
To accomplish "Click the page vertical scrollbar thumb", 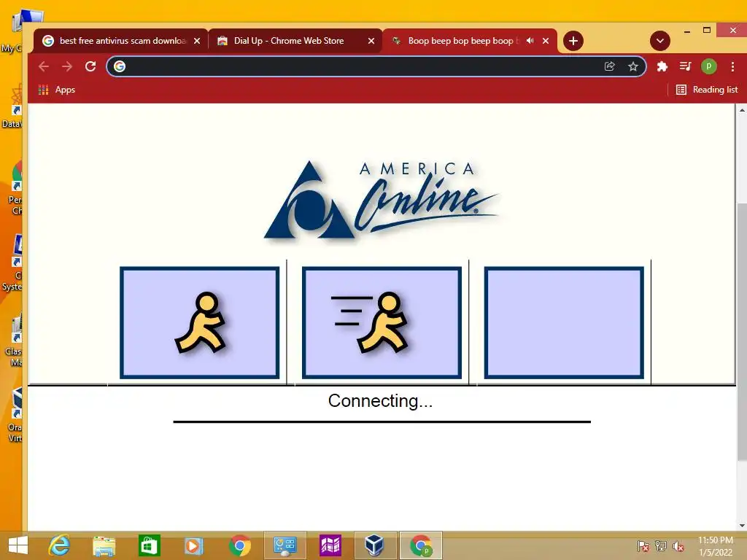I will pyautogui.click(x=742, y=331).
